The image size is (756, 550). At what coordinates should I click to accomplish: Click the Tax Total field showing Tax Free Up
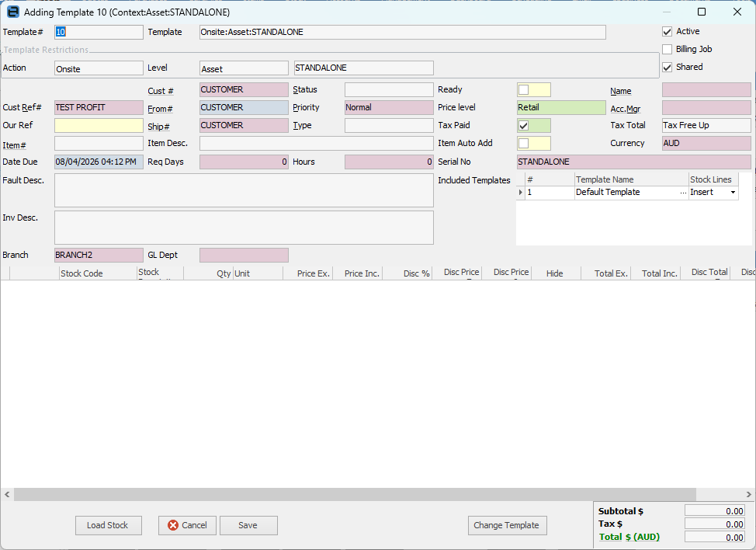[707, 125]
